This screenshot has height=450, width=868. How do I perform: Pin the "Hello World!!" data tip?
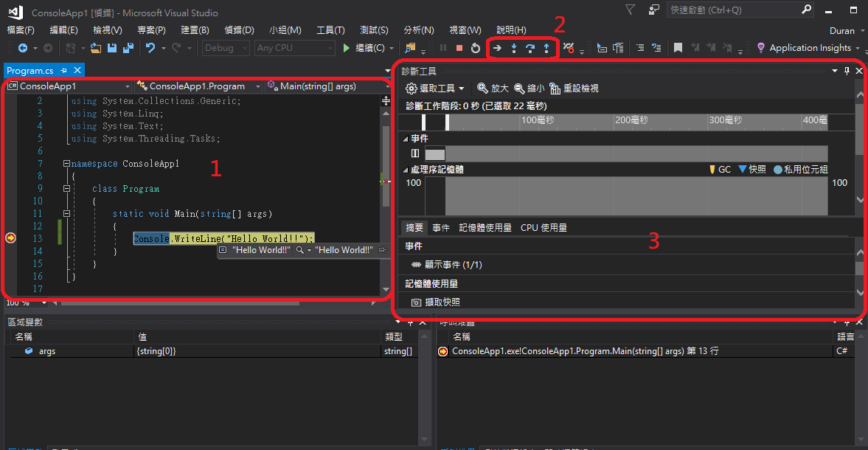click(x=382, y=250)
